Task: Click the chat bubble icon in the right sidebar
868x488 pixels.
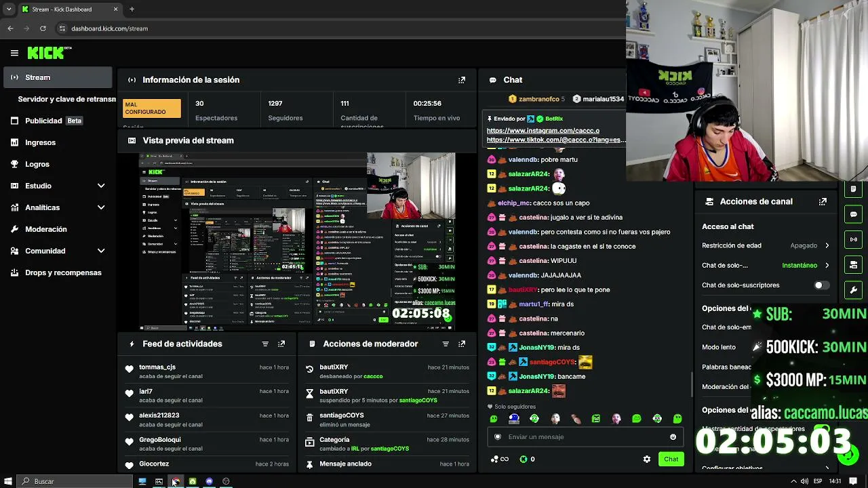Action: [x=854, y=214]
